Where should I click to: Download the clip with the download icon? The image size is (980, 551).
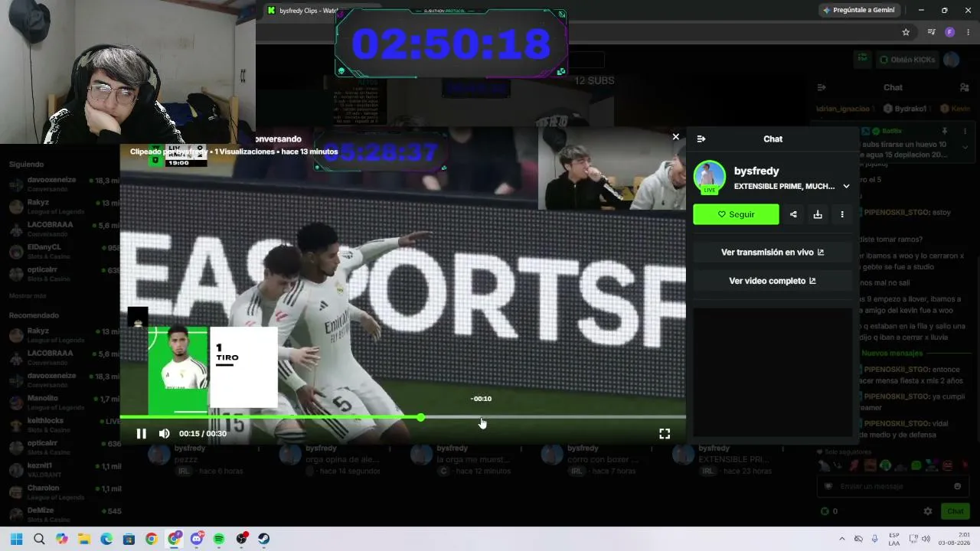click(x=818, y=214)
